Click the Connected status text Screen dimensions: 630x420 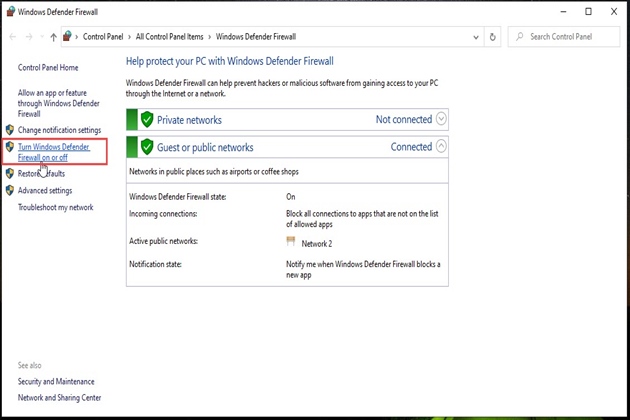click(x=411, y=147)
